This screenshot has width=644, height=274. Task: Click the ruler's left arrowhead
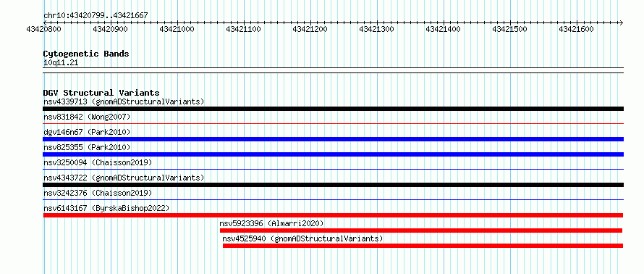coord(46,22)
